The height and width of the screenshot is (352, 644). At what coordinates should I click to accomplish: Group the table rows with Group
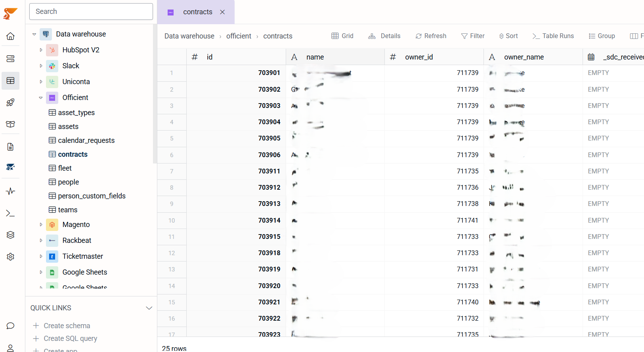(x=602, y=36)
